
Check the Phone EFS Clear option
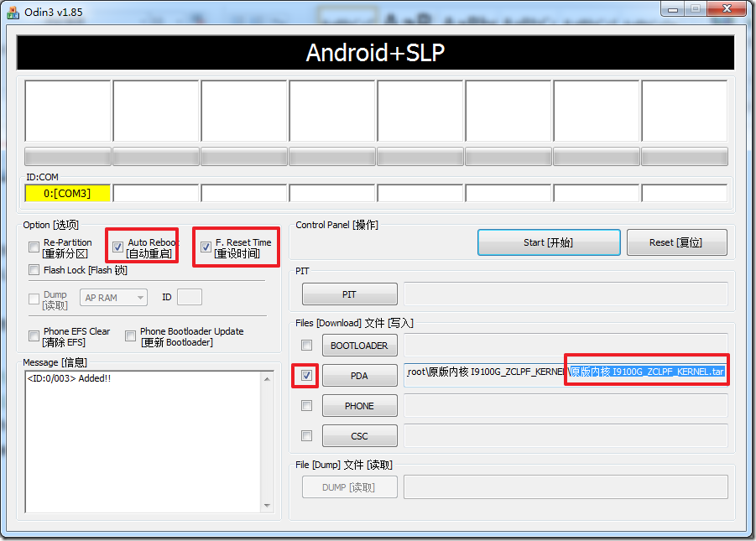(x=34, y=336)
